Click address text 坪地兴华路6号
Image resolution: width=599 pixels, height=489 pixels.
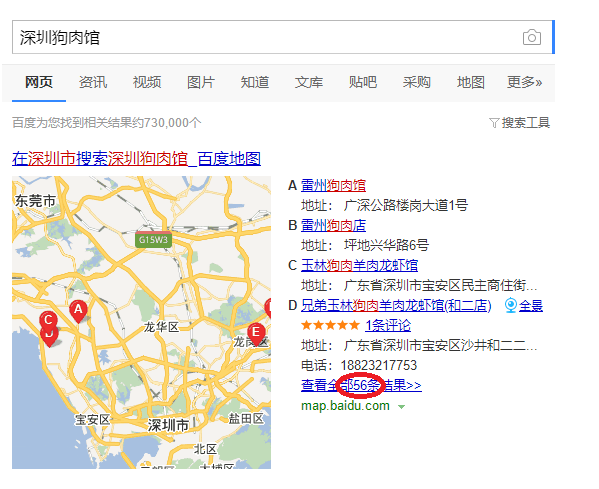386,245
